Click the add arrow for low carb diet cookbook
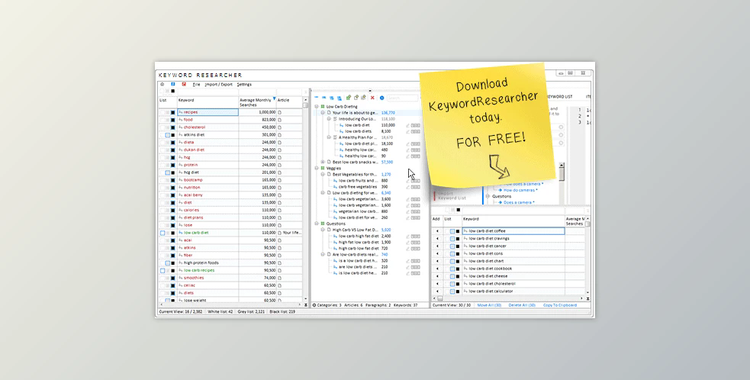750x380 pixels. point(436,268)
